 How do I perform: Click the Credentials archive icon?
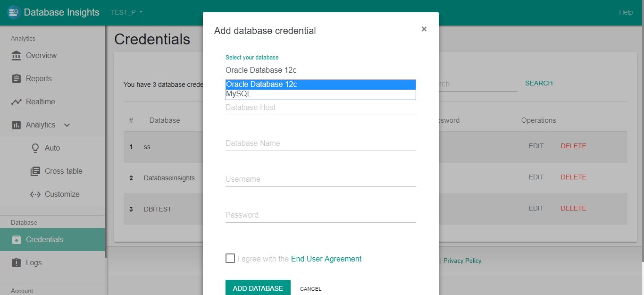pyautogui.click(x=17, y=240)
